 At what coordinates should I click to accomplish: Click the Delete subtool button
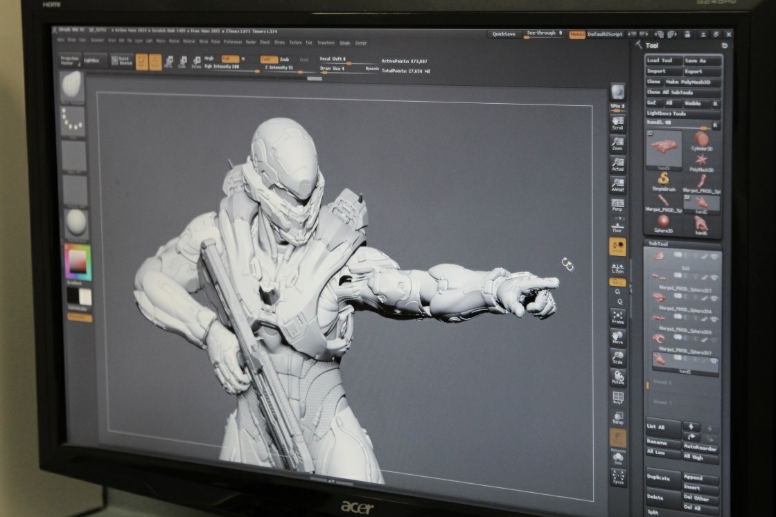coord(663,498)
